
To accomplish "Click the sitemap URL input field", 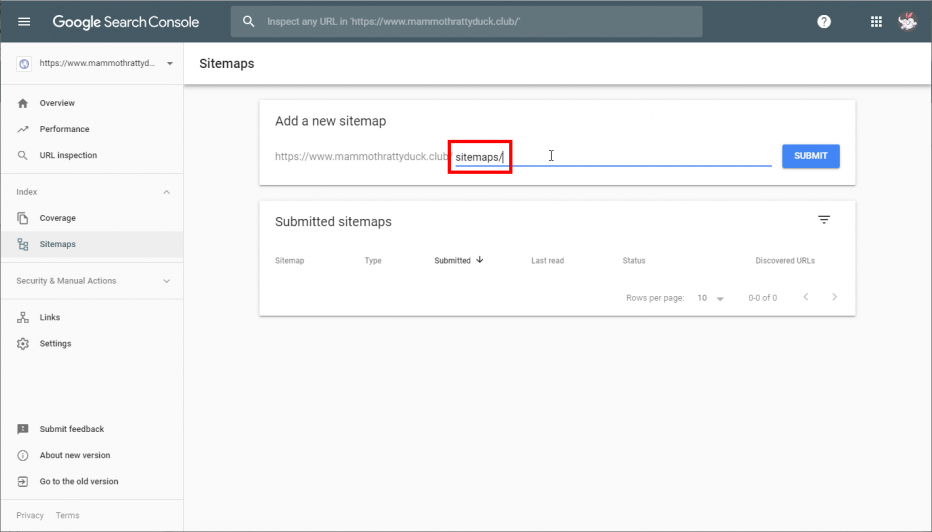I will coord(613,157).
